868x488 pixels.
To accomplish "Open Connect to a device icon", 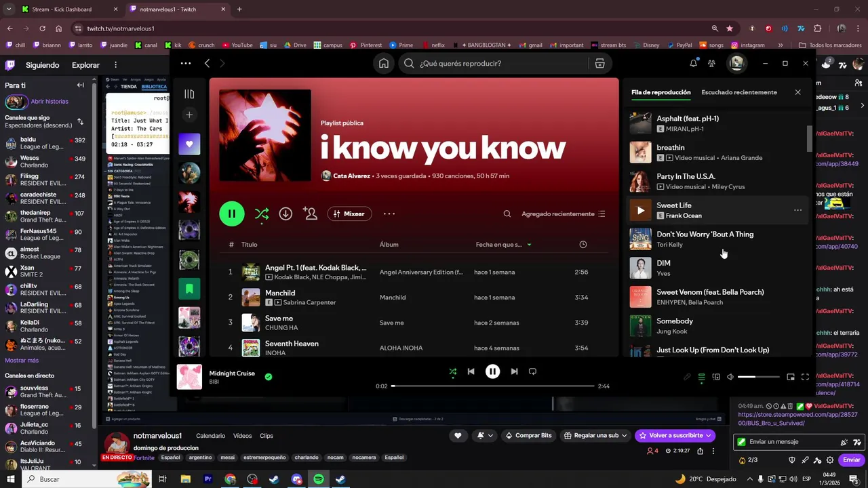I will [716, 377].
